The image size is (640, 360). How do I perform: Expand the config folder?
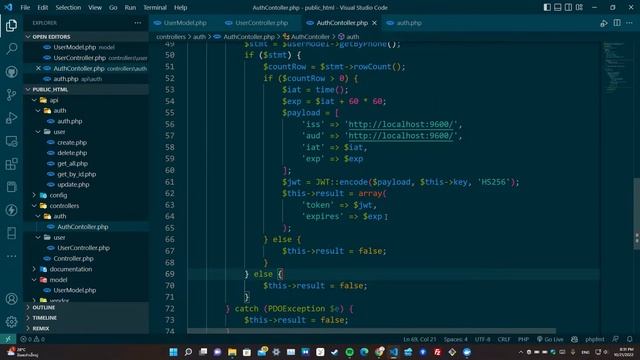[34, 195]
